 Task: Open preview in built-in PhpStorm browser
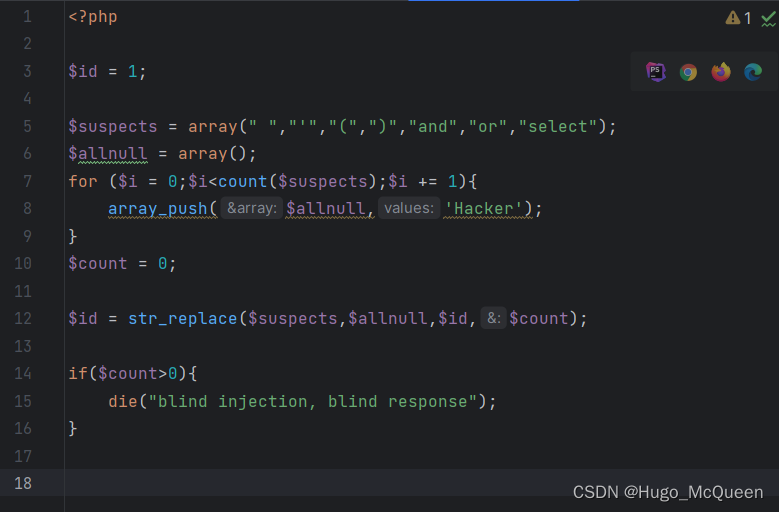point(656,72)
